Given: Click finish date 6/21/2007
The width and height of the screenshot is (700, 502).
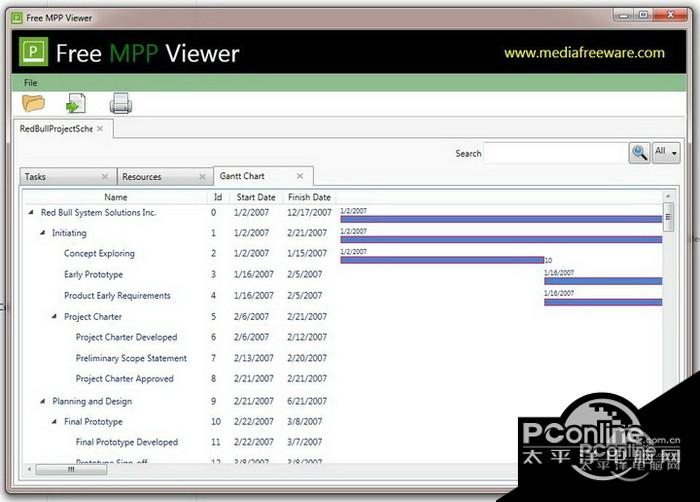Looking at the screenshot, I should pyautogui.click(x=307, y=401).
